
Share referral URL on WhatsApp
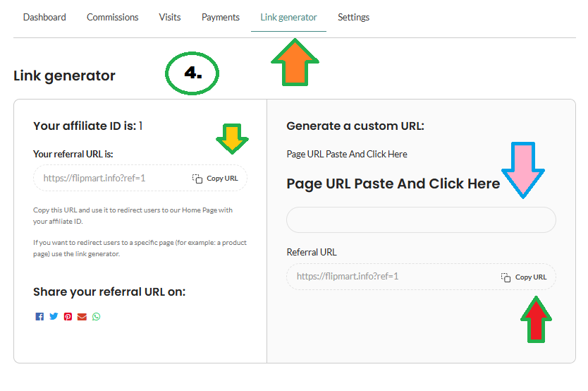pyautogui.click(x=97, y=317)
